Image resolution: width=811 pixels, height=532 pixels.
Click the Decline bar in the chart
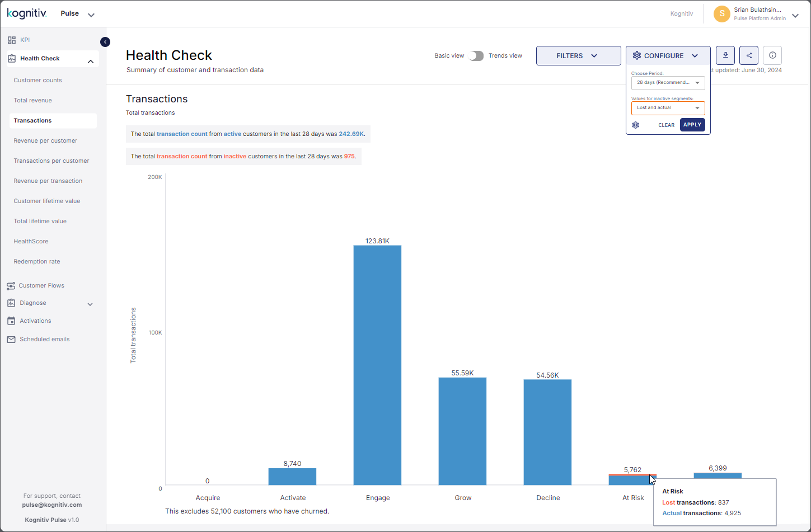[547, 432]
